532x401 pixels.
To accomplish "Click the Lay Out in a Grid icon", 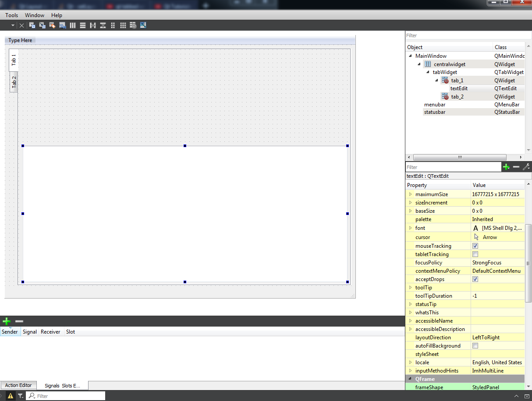I will [x=123, y=25].
